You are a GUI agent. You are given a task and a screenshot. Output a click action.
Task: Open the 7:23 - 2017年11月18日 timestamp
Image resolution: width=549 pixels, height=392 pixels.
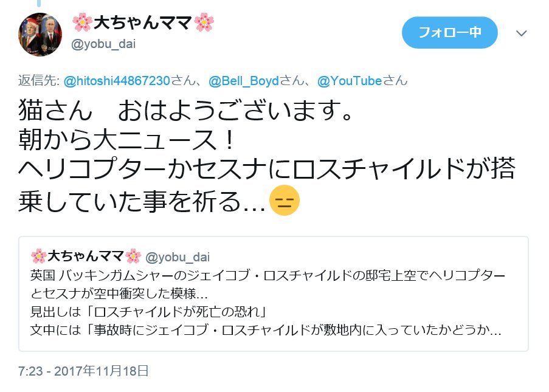point(84,371)
